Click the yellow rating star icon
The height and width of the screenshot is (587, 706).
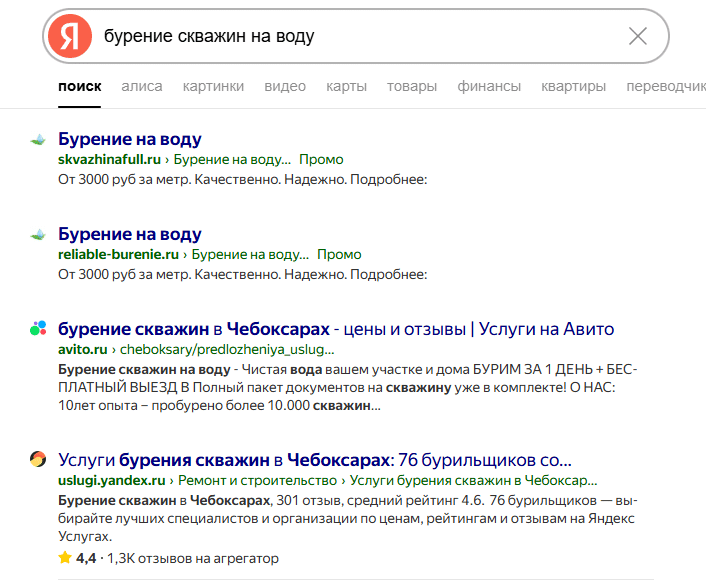[65, 558]
